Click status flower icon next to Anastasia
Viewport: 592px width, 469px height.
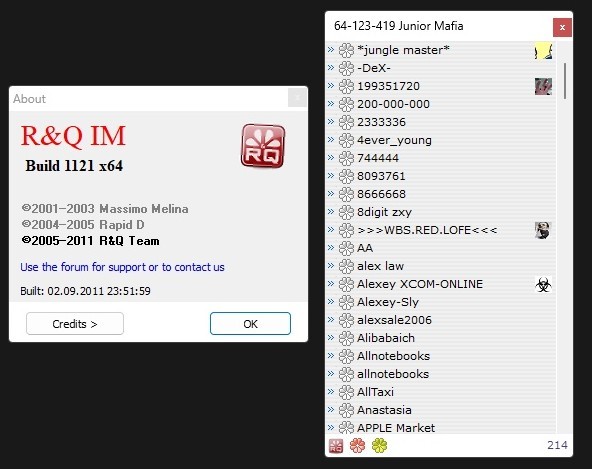[x=346, y=410]
